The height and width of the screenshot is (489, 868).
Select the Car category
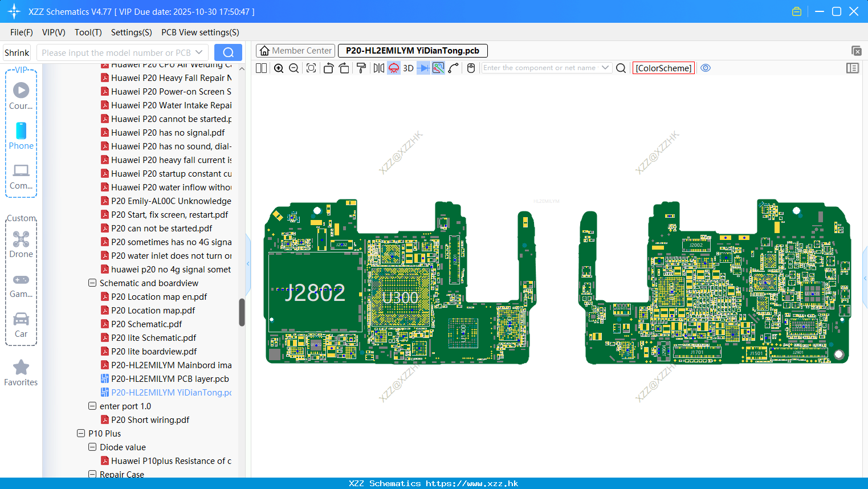21,325
